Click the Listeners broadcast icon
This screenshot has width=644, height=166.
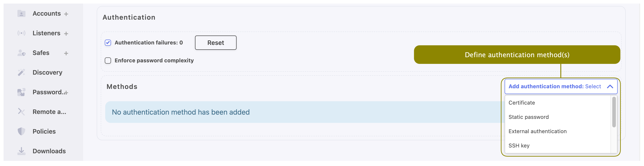21,33
